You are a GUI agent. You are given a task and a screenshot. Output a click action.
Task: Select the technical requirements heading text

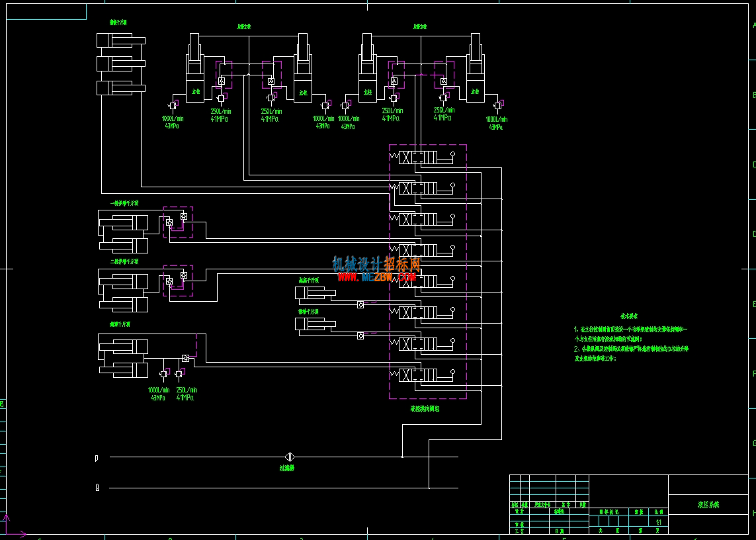tap(629, 316)
